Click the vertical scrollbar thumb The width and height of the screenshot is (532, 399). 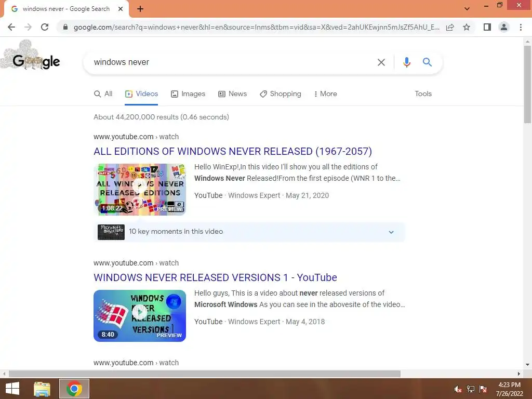(x=527, y=84)
